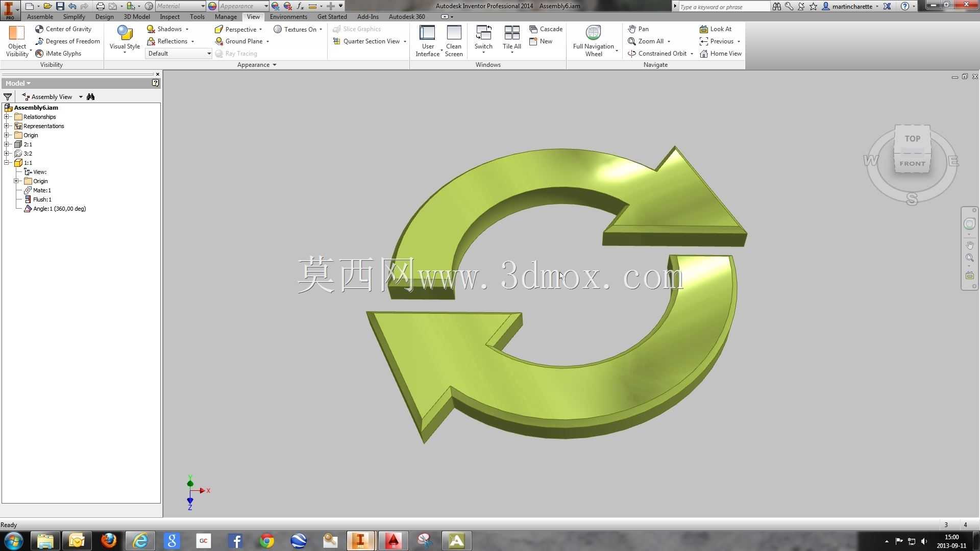Click the Open file icon
980x551 pixels.
(x=47, y=6)
